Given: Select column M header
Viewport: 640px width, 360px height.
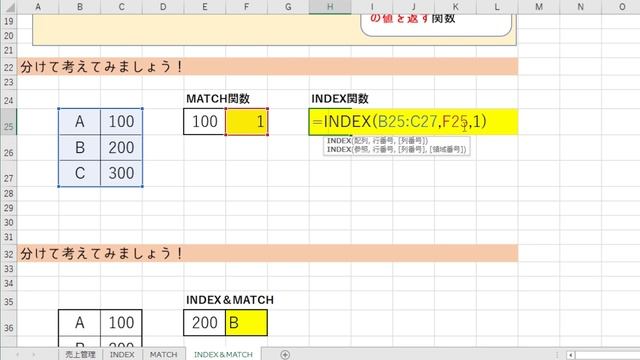Looking at the screenshot, I should pyautogui.click(x=539, y=7).
